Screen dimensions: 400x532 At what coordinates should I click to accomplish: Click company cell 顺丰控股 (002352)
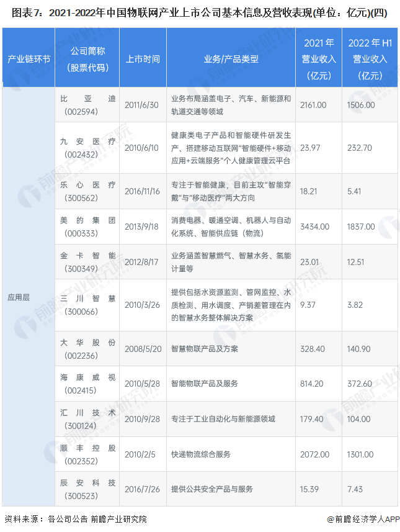(87, 454)
